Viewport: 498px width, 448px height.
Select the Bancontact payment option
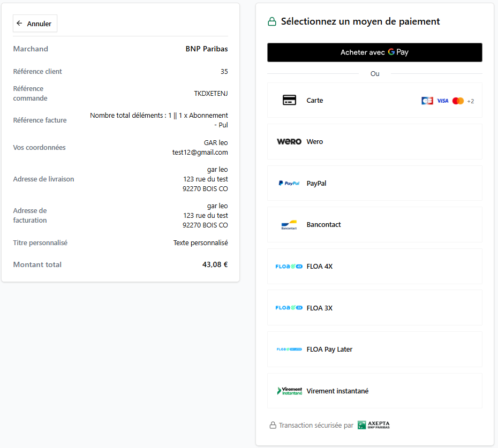tap(374, 225)
